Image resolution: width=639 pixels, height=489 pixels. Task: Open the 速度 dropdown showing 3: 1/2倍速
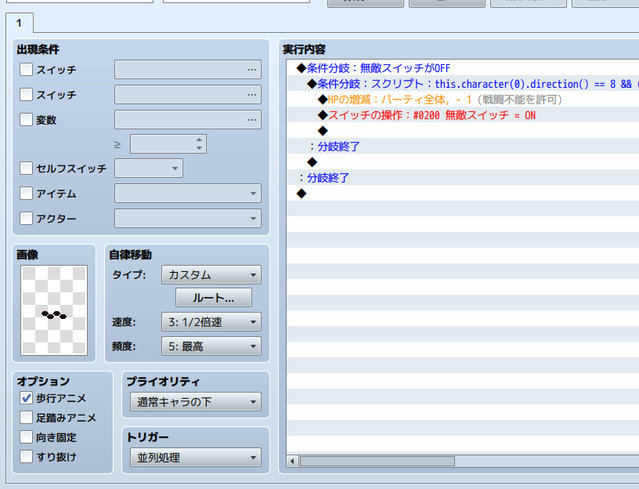coord(212,322)
